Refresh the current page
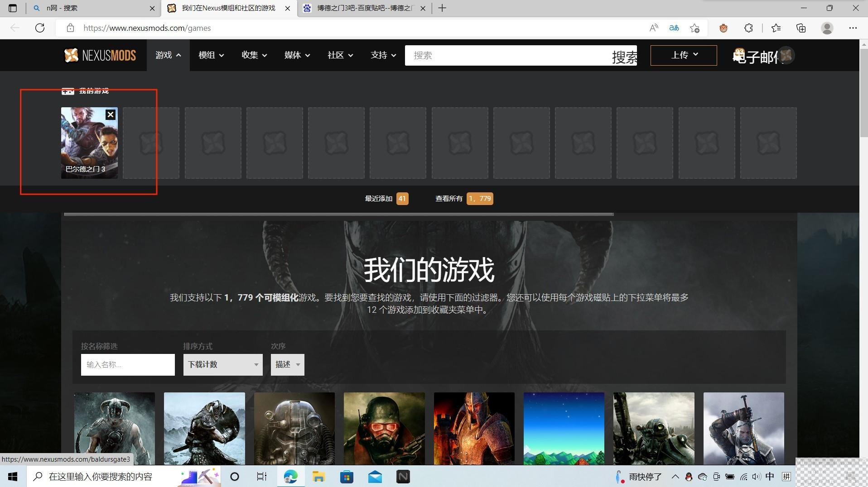 pyautogui.click(x=40, y=28)
